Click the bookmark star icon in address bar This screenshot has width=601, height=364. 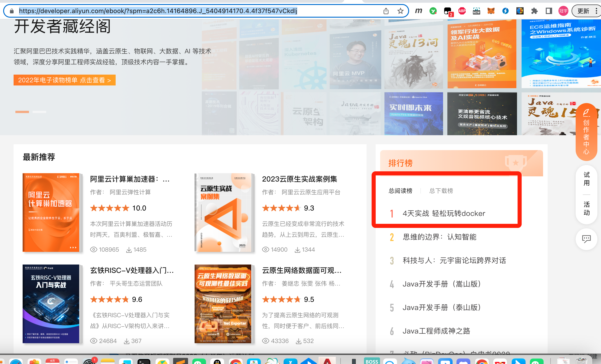click(400, 11)
